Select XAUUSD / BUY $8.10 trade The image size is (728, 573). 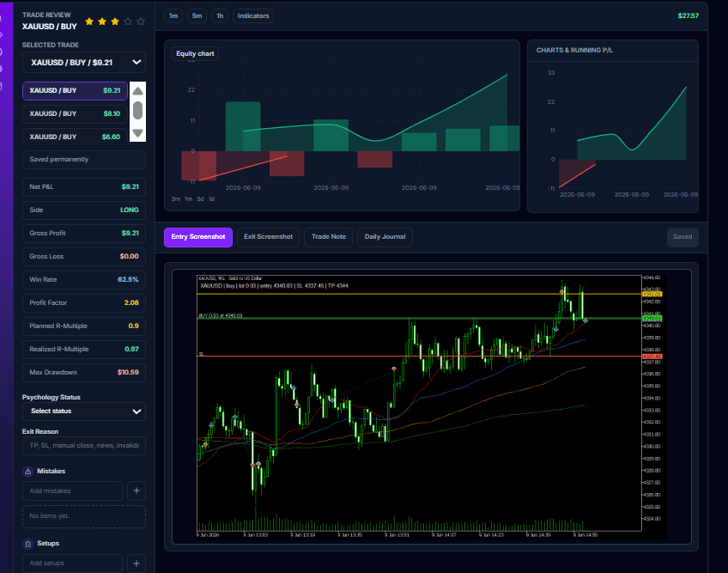76,114
